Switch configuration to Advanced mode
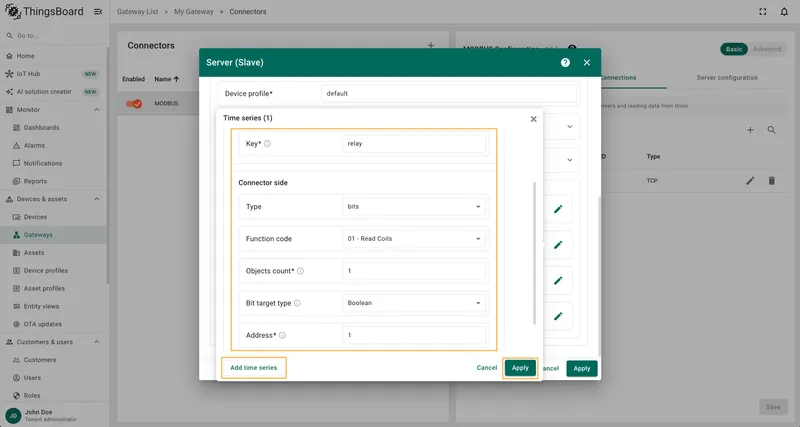 pos(767,49)
